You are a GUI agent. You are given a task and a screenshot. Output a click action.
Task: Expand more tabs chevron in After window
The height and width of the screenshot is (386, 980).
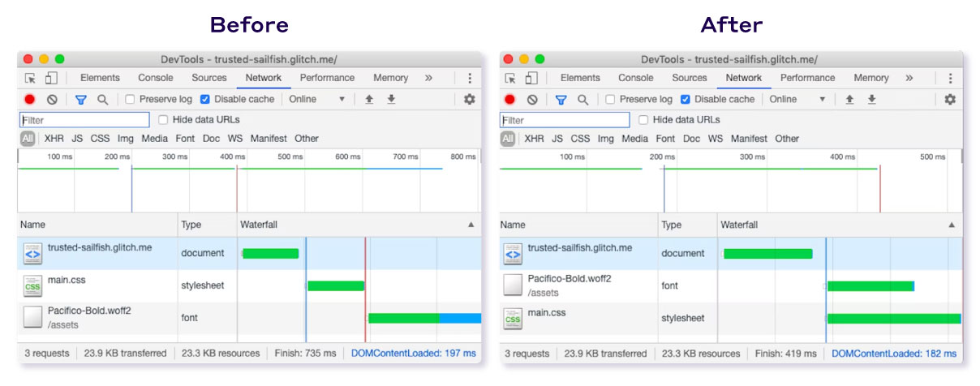[x=909, y=78]
